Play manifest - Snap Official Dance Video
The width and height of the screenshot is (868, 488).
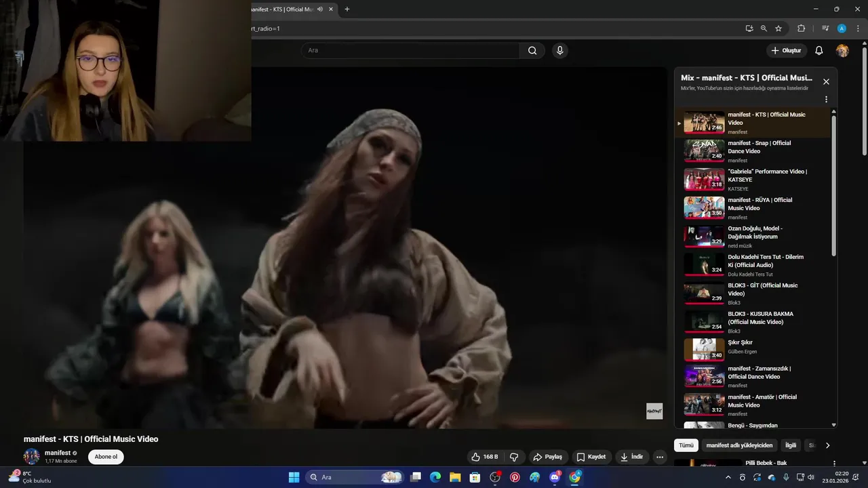pyautogui.click(x=752, y=151)
